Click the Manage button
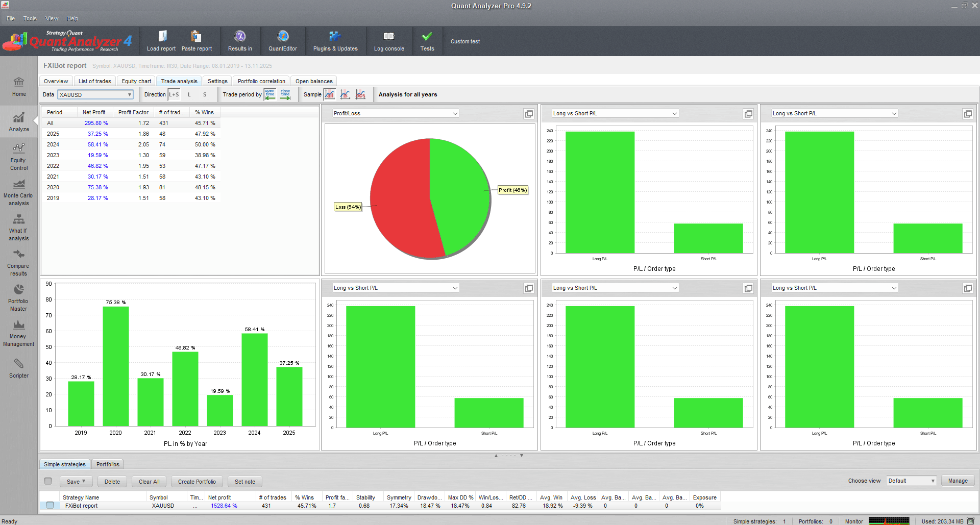The image size is (980, 525). (958, 481)
